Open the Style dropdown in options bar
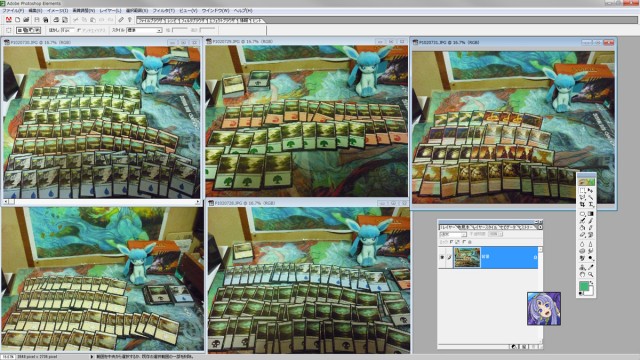 [x=143, y=30]
